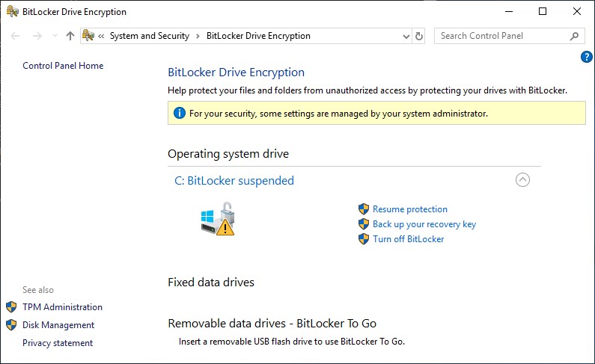
Task: Open Control Panel Home link
Action: pyautogui.click(x=63, y=66)
